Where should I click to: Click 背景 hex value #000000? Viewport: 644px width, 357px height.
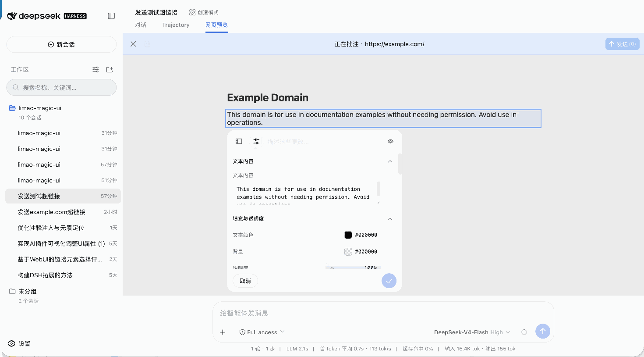[366, 252]
